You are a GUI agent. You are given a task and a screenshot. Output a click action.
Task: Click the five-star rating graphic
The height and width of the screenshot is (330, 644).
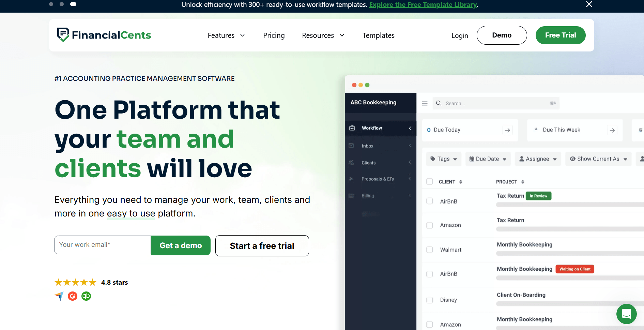76,282
